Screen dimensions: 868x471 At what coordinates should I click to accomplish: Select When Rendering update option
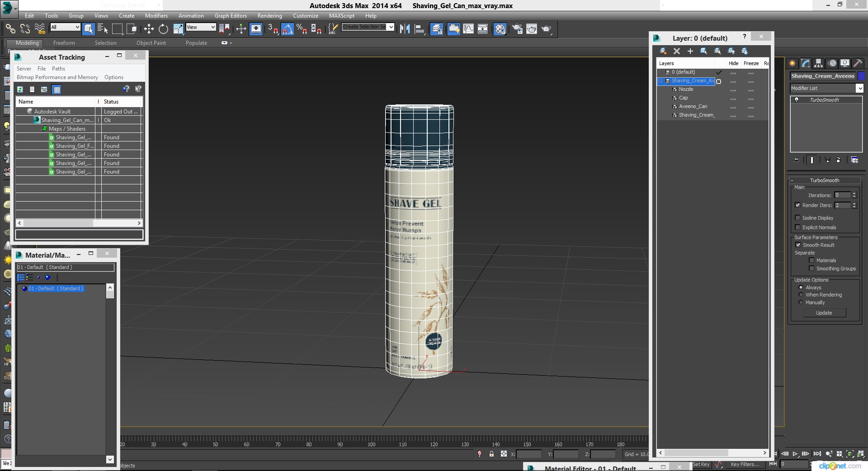801,295
